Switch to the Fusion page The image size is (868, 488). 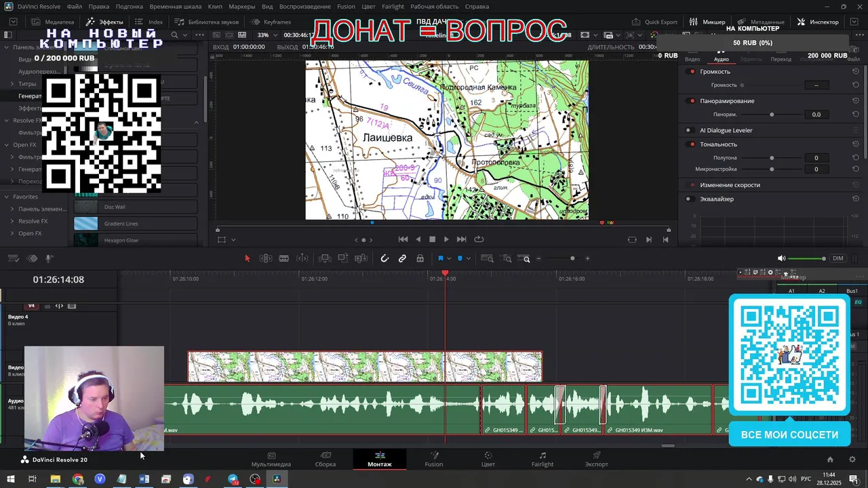pos(434,460)
